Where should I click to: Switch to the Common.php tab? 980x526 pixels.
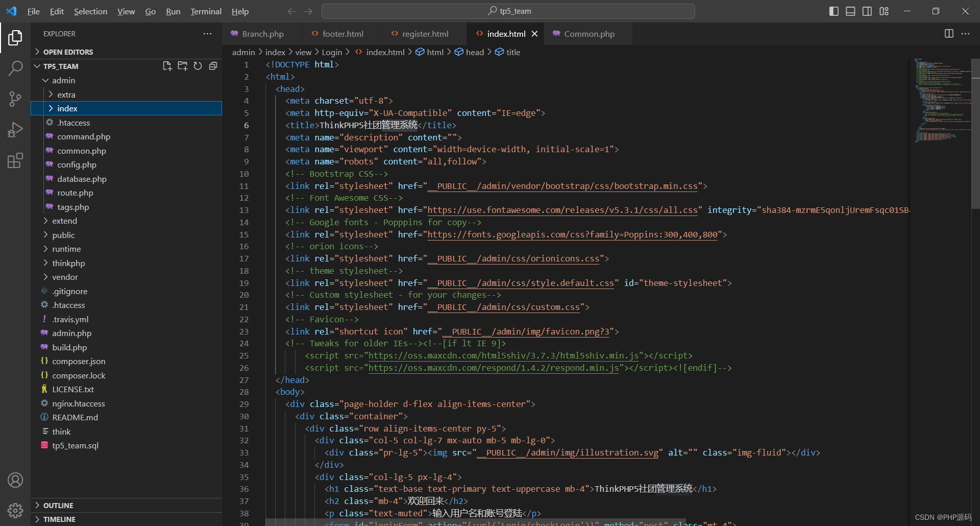pos(589,34)
